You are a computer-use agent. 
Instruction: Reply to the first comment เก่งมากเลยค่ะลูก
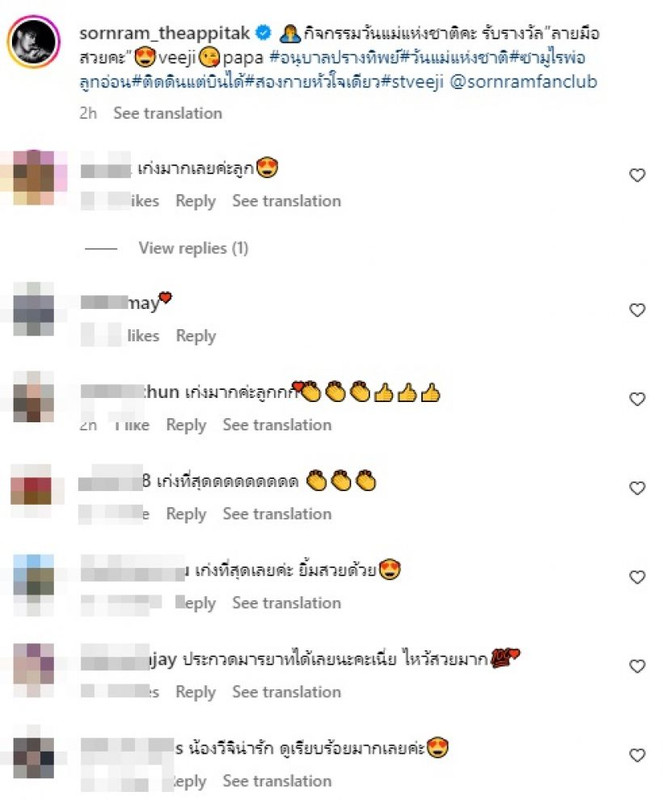(x=195, y=201)
